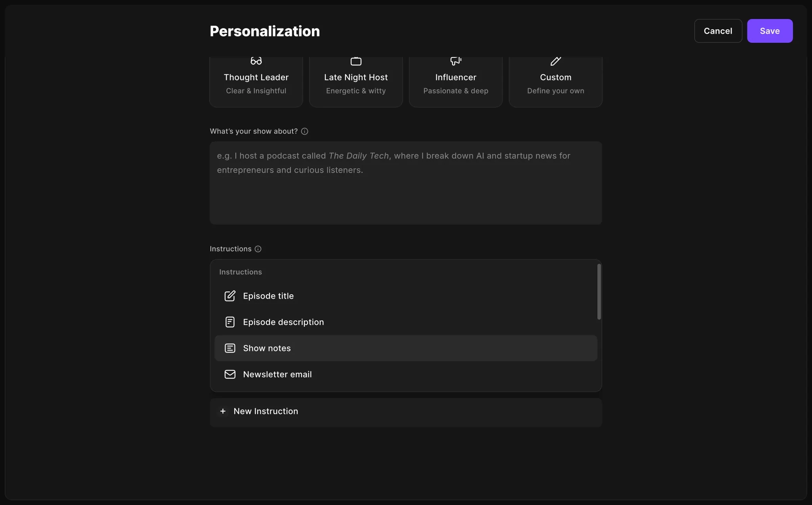
Task: Open the Show notes instruction
Action: tap(406, 348)
